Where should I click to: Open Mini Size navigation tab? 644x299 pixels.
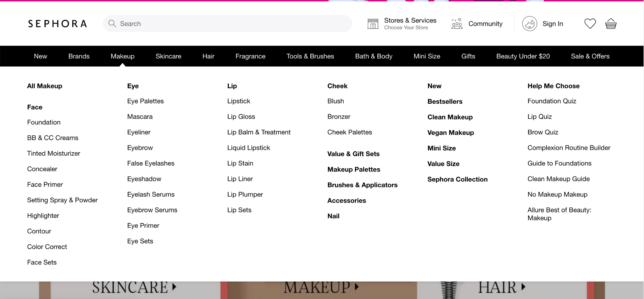427,56
